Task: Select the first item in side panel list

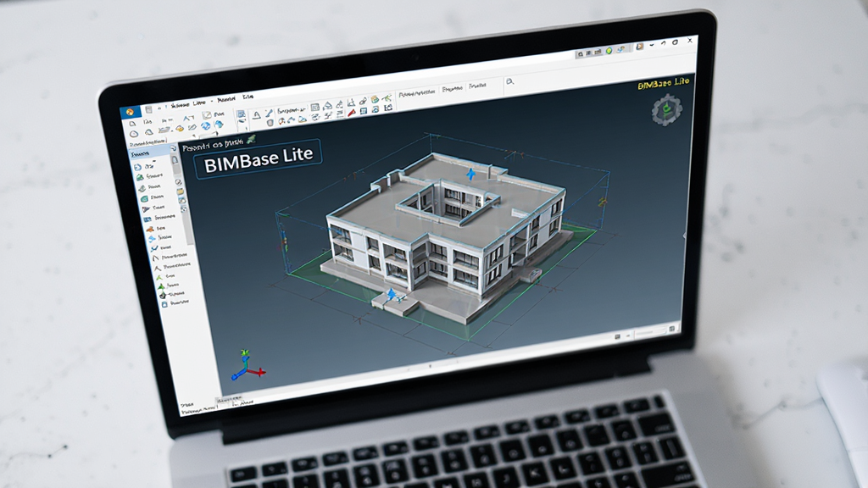Action: coord(146,167)
